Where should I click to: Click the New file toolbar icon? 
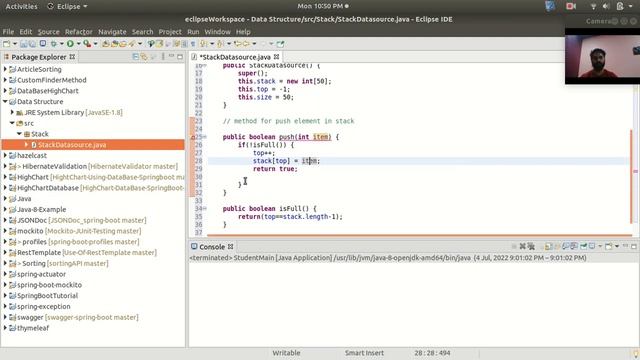point(6,44)
